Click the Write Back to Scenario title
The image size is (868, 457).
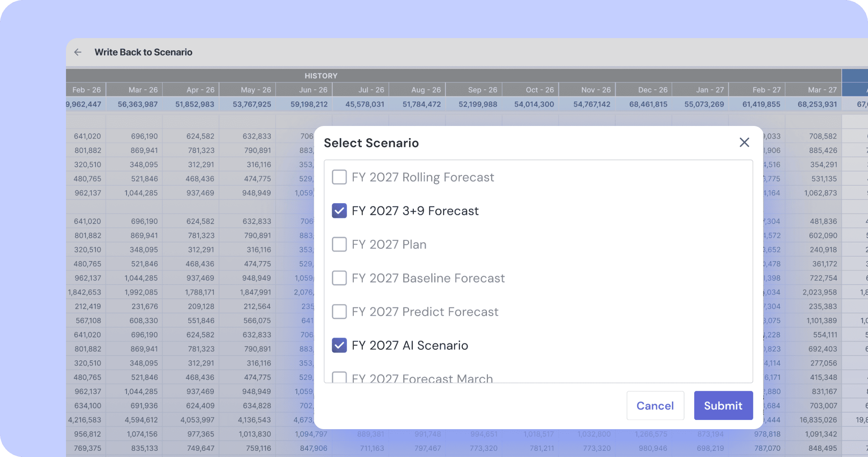click(x=143, y=52)
